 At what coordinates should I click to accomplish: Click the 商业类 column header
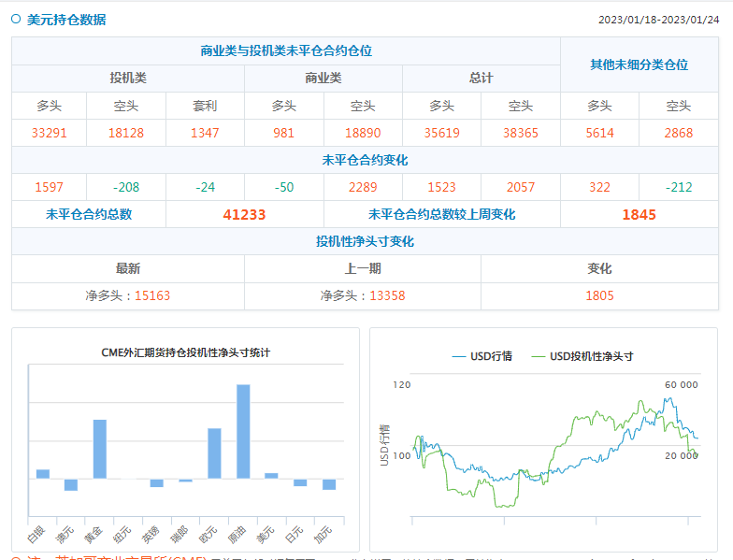pos(323,79)
